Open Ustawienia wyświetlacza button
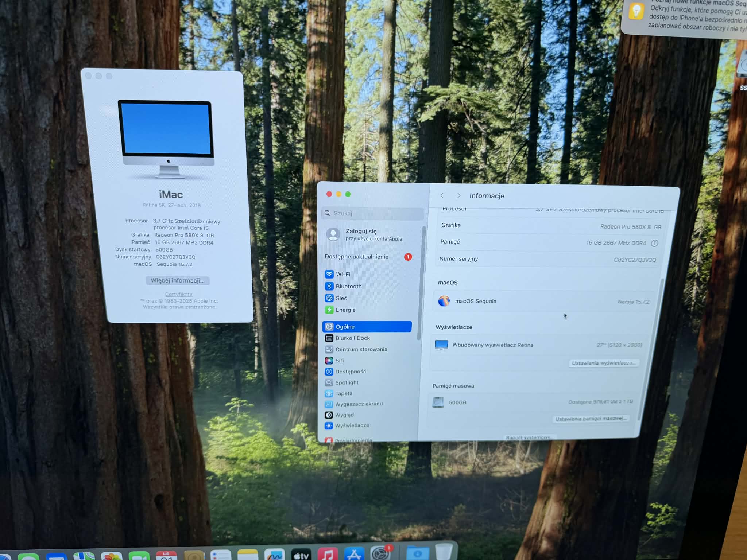This screenshot has height=560, width=747. 604,363
